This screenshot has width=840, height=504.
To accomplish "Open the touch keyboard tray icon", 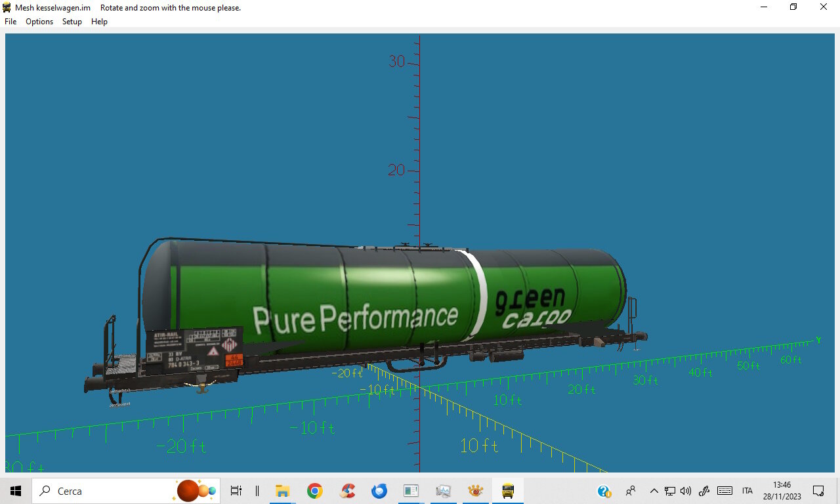I will (x=724, y=491).
